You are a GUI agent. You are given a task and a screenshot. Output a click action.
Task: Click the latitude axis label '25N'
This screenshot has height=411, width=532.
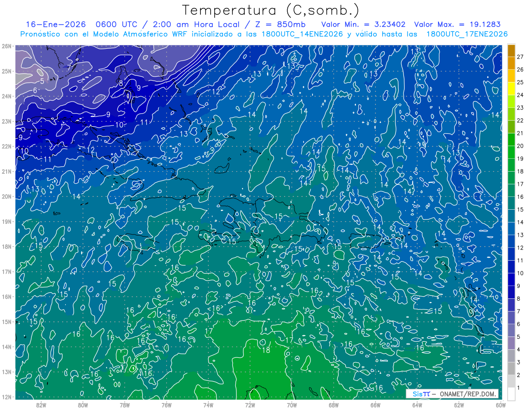coord(6,71)
